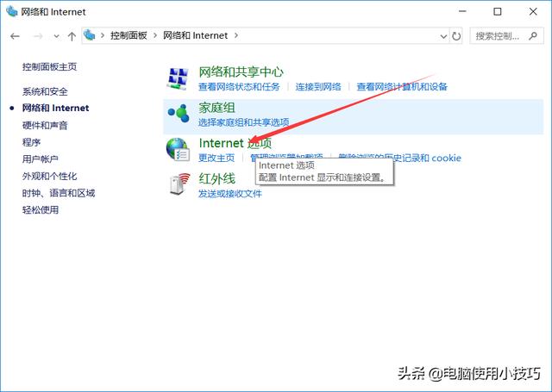The width and height of the screenshot is (552, 392).
Task: Click 选择家庭组和共享选项 link
Action: pos(243,122)
